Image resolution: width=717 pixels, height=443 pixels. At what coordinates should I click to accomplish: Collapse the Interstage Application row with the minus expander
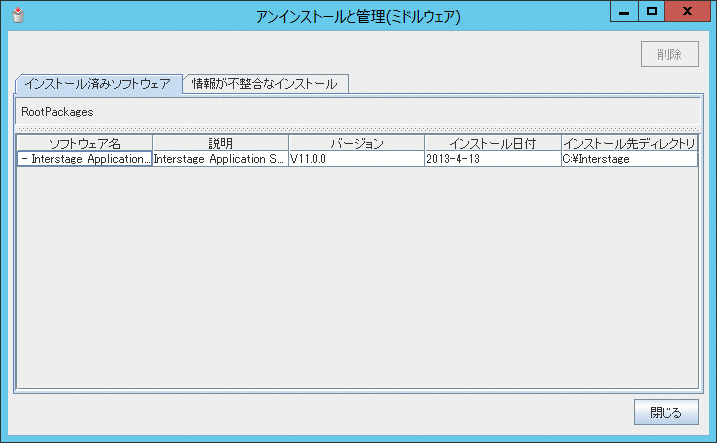pos(25,159)
